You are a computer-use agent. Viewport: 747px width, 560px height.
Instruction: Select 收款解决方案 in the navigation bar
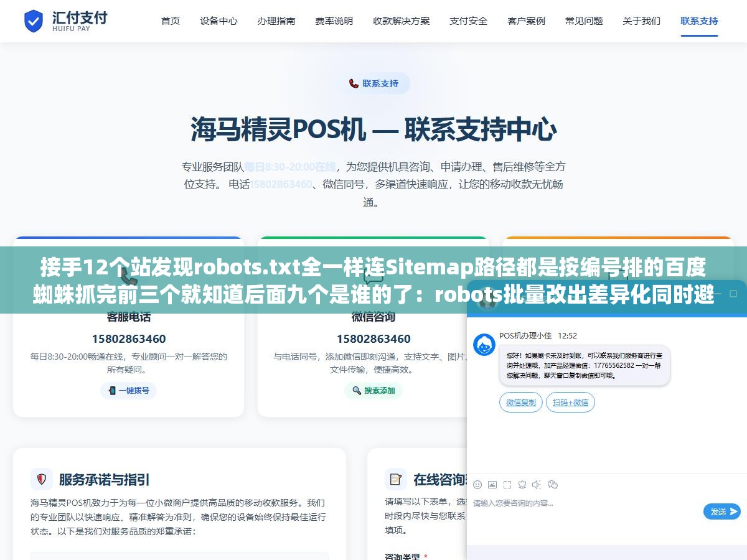click(x=402, y=21)
